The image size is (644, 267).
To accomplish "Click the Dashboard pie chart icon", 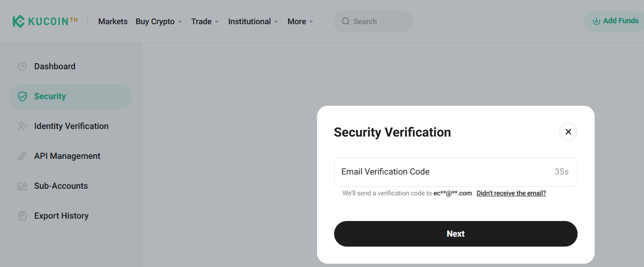I will pyautogui.click(x=22, y=66).
